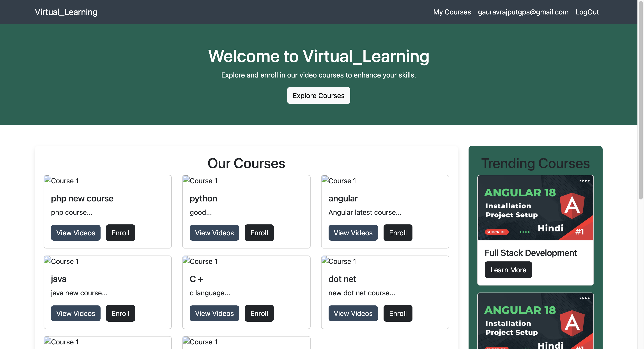Enroll in the python course
The image size is (644, 349).
259,233
